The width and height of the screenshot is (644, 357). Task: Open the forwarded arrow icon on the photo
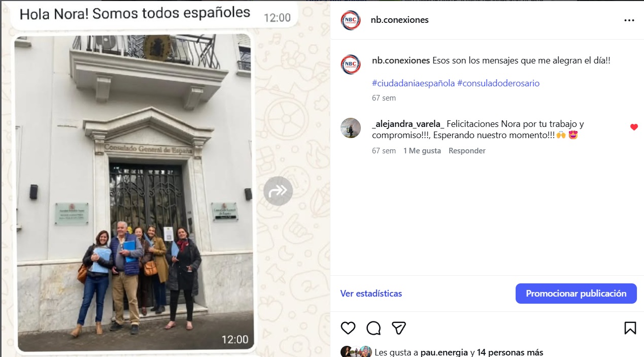(x=278, y=191)
